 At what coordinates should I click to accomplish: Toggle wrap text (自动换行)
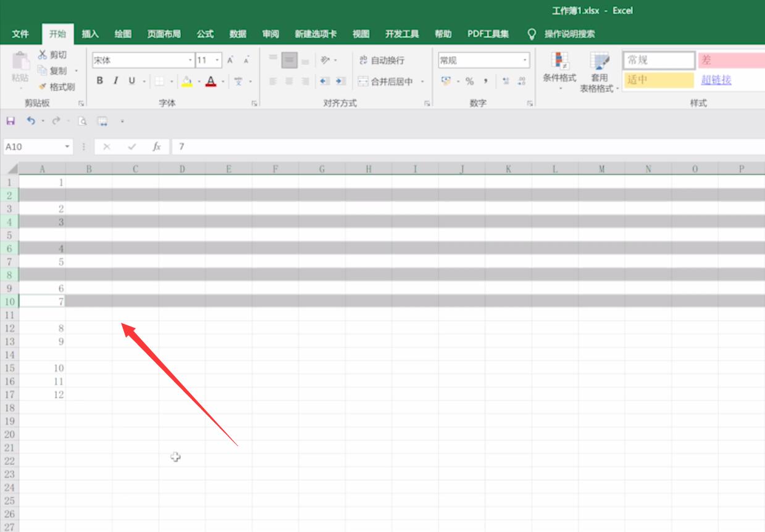coord(382,60)
